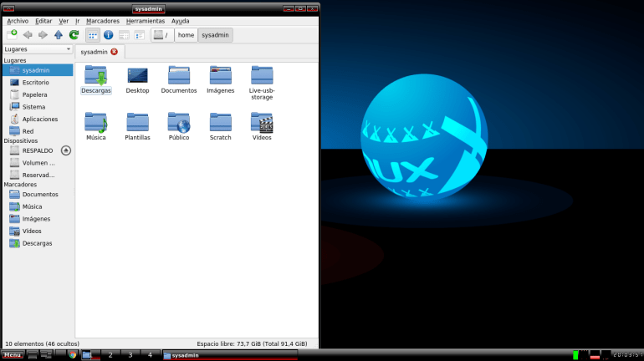Close the sysadmin tab
The height and width of the screenshot is (361, 644).
[x=114, y=52]
